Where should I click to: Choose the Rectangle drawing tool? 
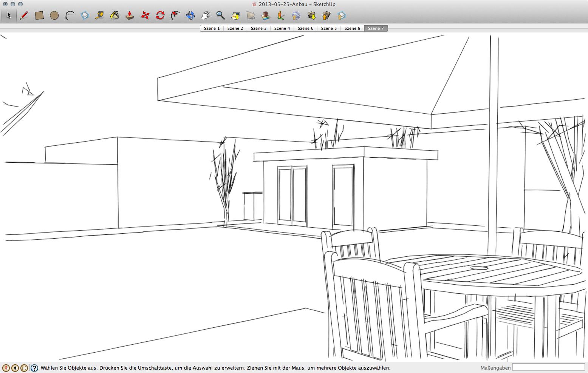coord(39,15)
